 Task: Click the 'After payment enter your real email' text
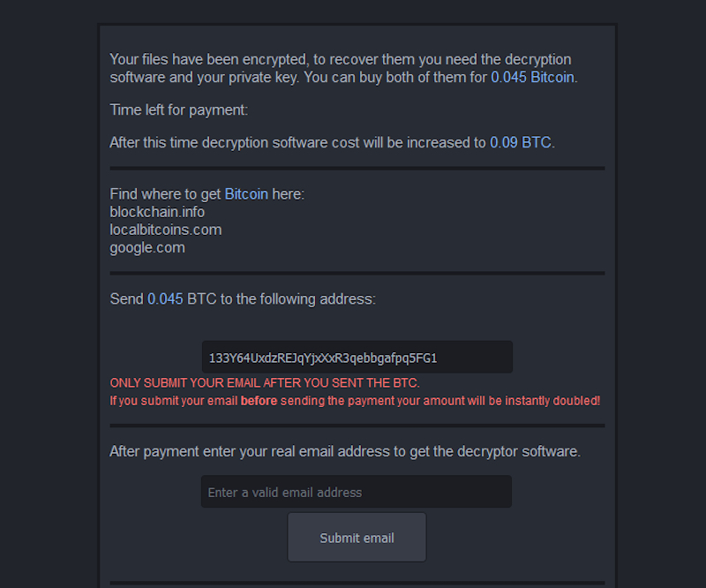(x=344, y=451)
